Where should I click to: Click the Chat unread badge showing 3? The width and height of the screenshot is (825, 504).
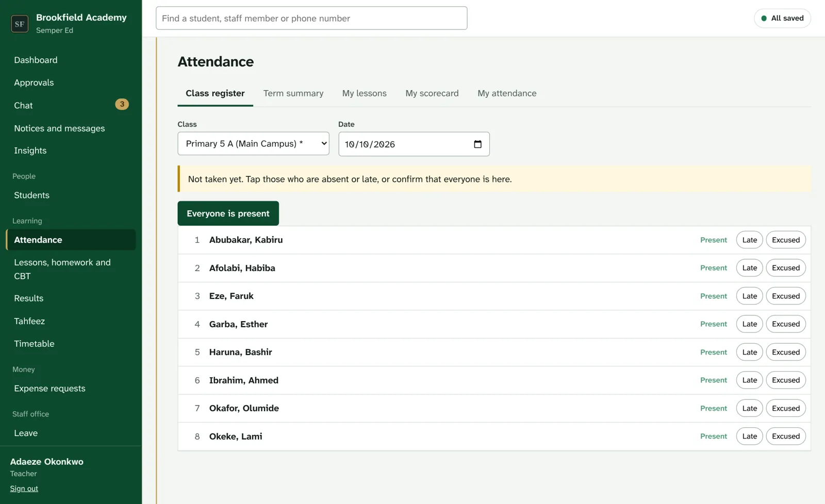tap(122, 105)
